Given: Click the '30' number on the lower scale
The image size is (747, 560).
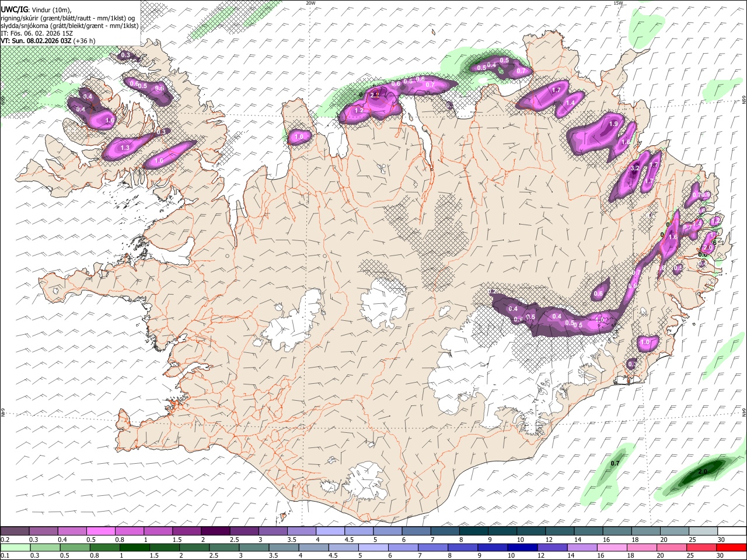Looking at the screenshot, I should tap(720, 555).
